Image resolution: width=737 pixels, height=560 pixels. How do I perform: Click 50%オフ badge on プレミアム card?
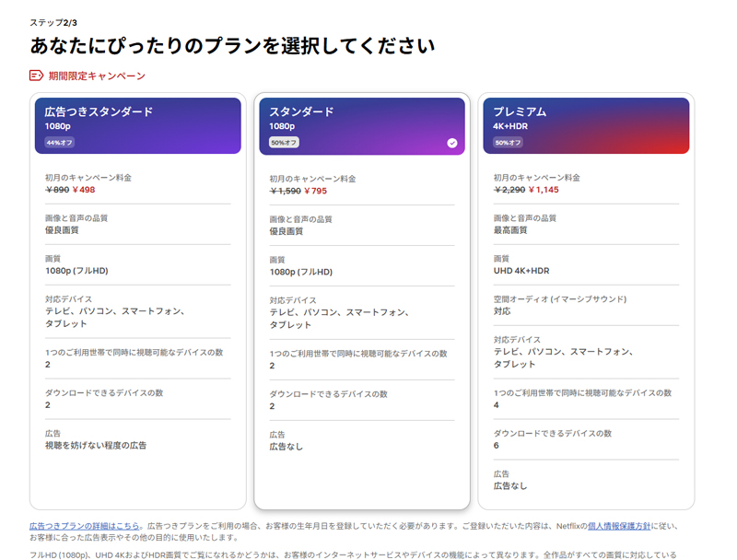508,143
